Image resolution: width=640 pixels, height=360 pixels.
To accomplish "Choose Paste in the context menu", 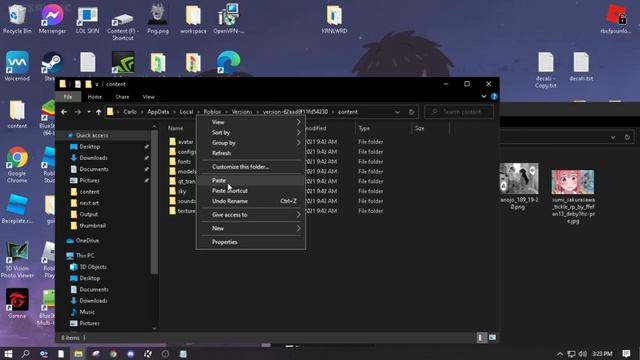I will tap(251, 180).
